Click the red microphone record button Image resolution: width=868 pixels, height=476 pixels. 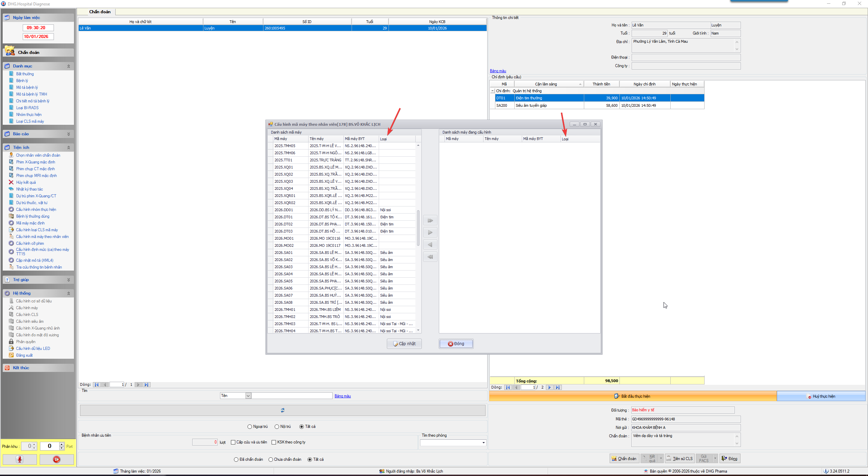coord(20,459)
